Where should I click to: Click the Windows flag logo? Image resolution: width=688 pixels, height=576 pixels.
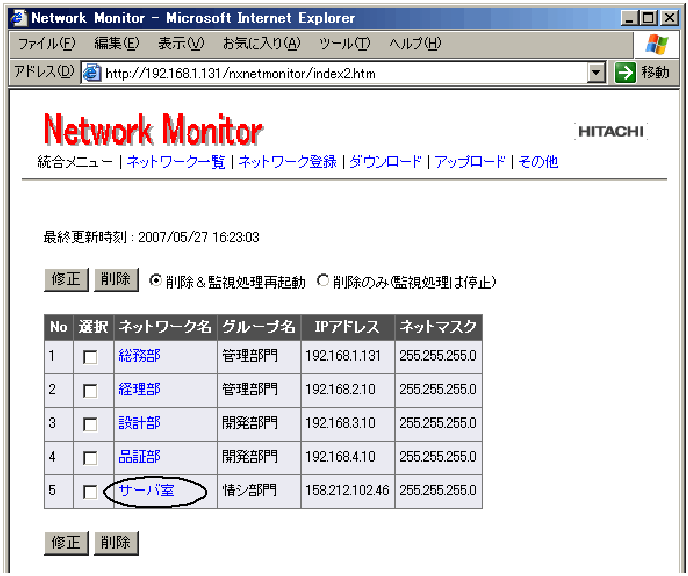click(656, 44)
